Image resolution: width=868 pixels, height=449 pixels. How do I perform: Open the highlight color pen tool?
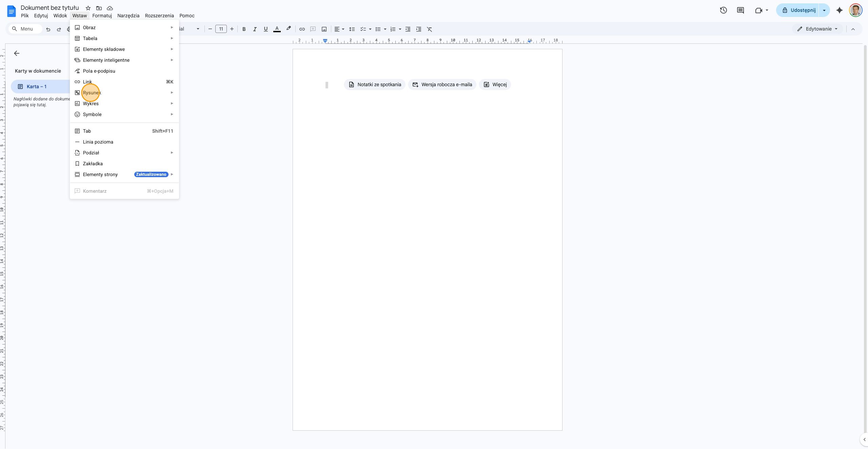click(288, 29)
